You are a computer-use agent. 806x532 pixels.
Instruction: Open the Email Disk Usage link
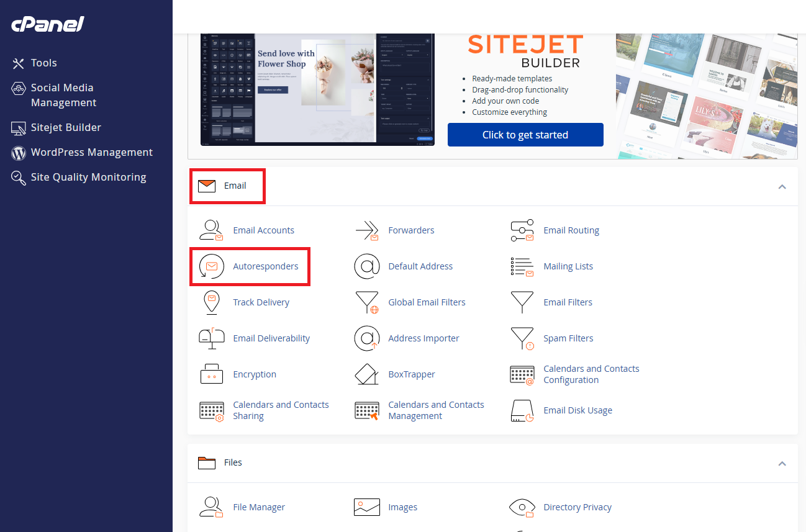point(577,410)
